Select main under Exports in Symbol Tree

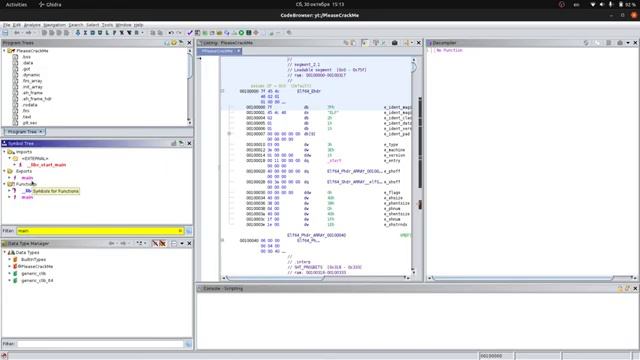coord(27,178)
